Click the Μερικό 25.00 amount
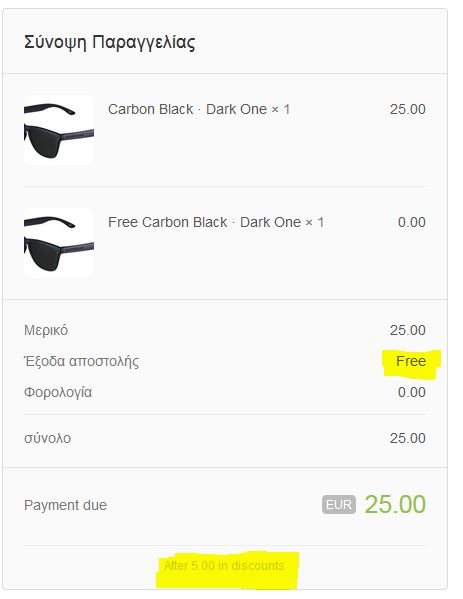 pos(408,330)
